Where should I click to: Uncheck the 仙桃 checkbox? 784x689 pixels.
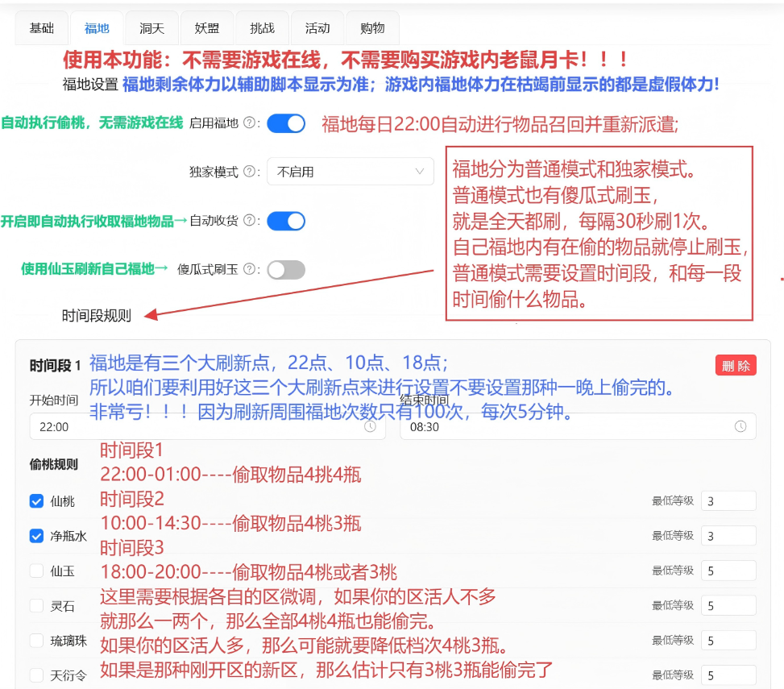[36, 501]
